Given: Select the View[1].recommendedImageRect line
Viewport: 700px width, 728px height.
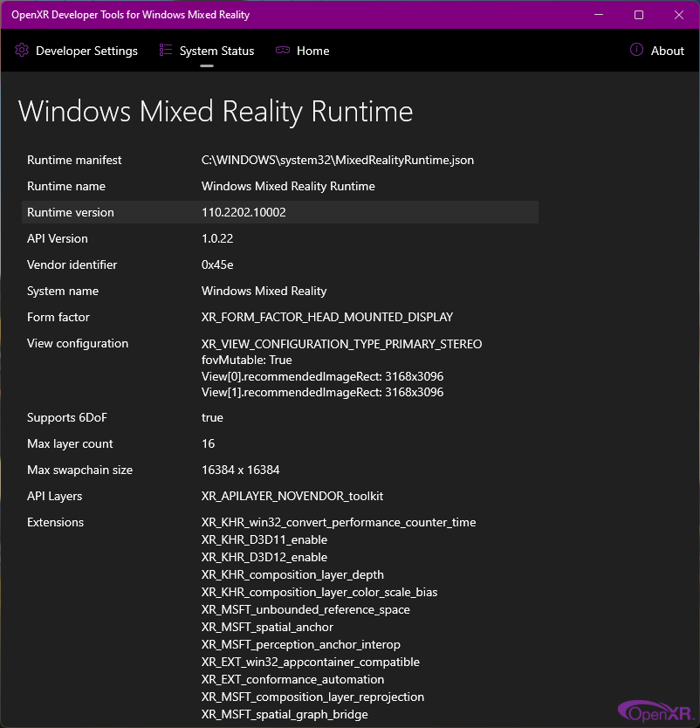Looking at the screenshot, I should point(323,393).
